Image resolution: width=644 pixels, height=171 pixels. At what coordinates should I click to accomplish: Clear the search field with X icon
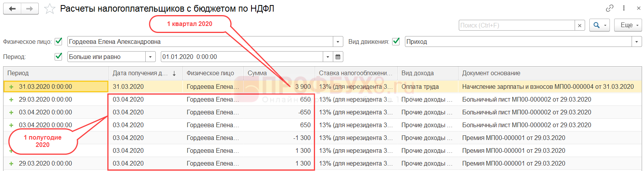(x=580, y=25)
